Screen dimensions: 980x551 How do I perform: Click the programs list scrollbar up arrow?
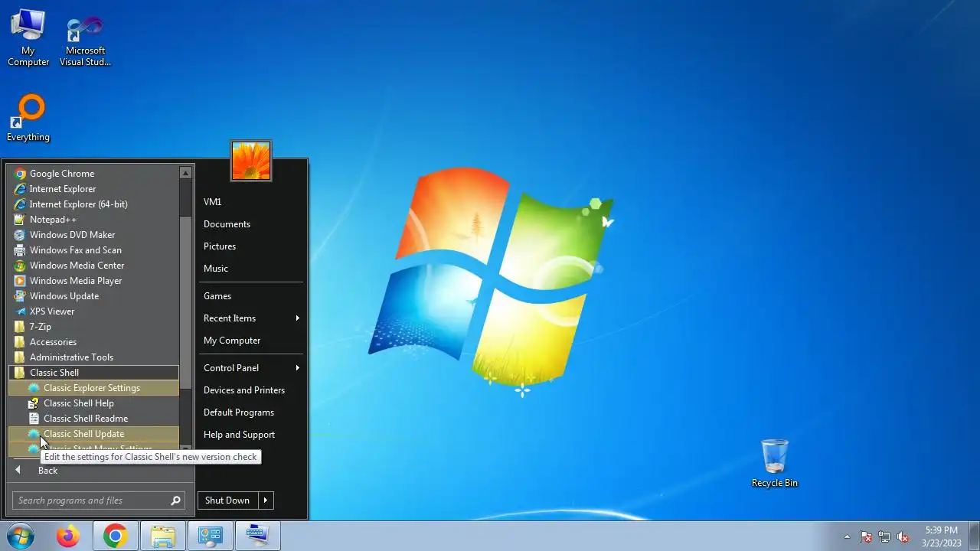point(185,173)
